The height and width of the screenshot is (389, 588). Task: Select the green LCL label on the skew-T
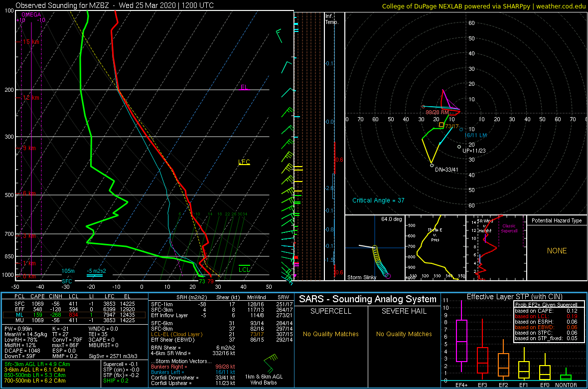click(x=245, y=269)
